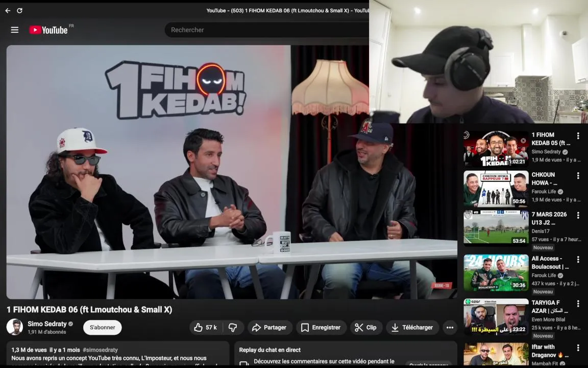Open options menu for TARYIGA F AZAR

(578, 304)
